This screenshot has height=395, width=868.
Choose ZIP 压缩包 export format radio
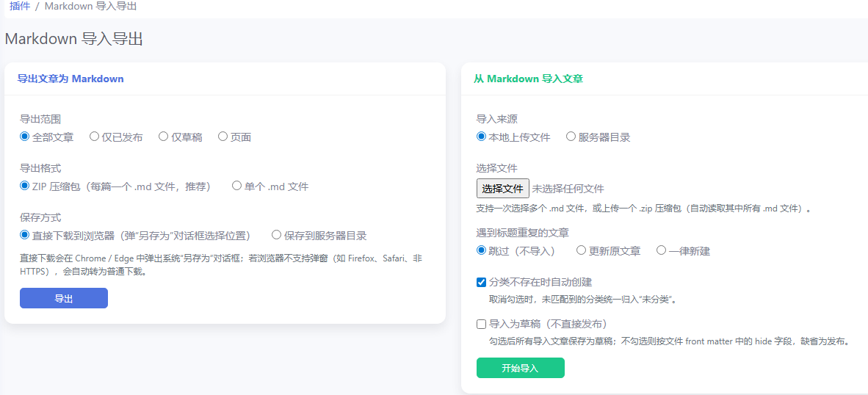24,186
